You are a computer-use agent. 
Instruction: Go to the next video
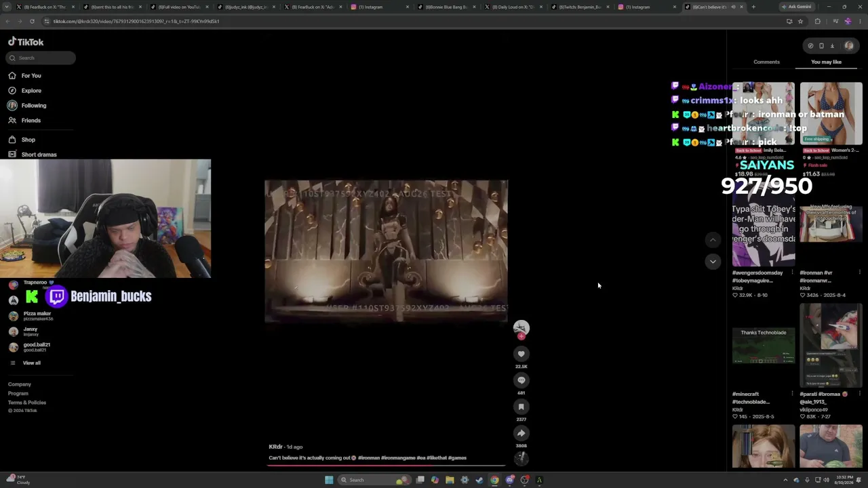coord(713,262)
